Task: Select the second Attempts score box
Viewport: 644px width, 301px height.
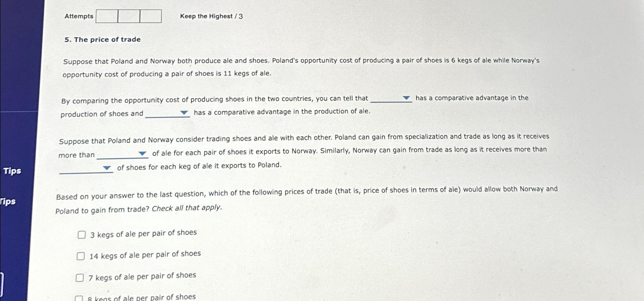Action: tap(128, 17)
